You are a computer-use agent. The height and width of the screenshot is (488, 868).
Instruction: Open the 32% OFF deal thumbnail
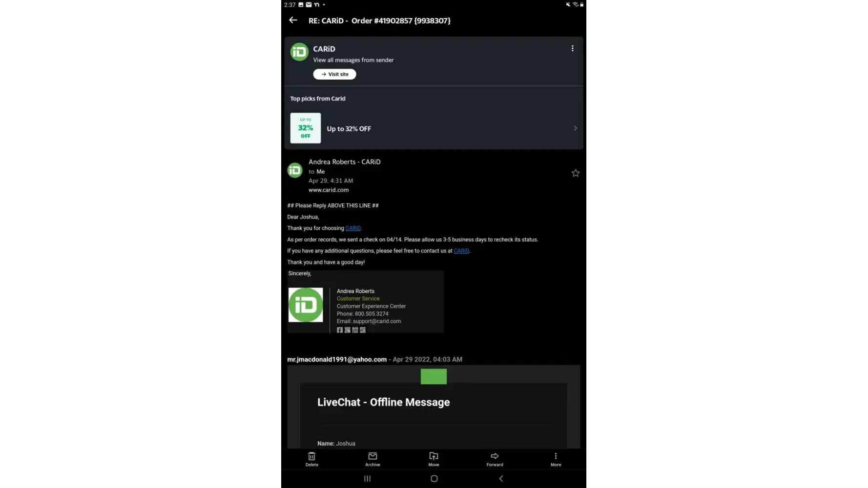click(306, 128)
